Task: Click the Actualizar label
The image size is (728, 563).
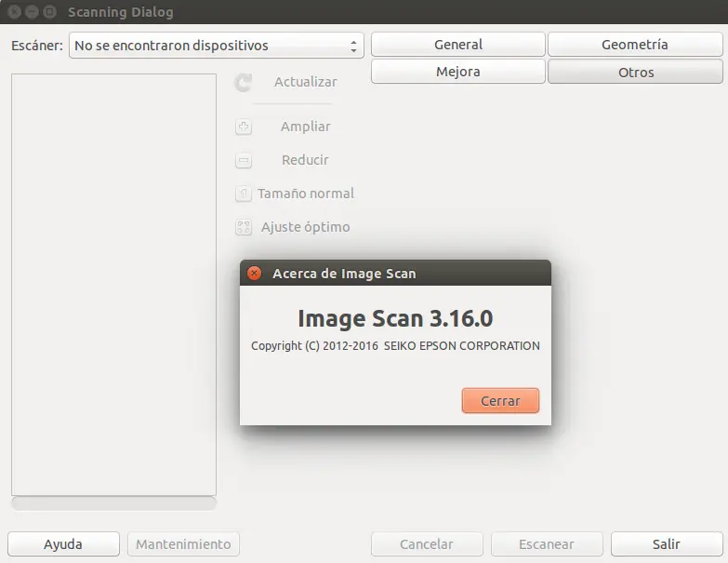Action: (306, 82)
